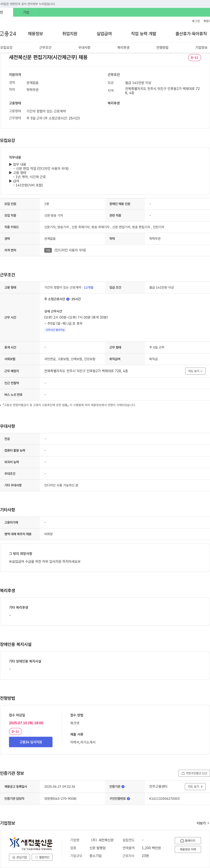This screenshot has height=868, width=210.
Task: Open 지도 보기 for 전주고용센터
Action: (195, 786)
